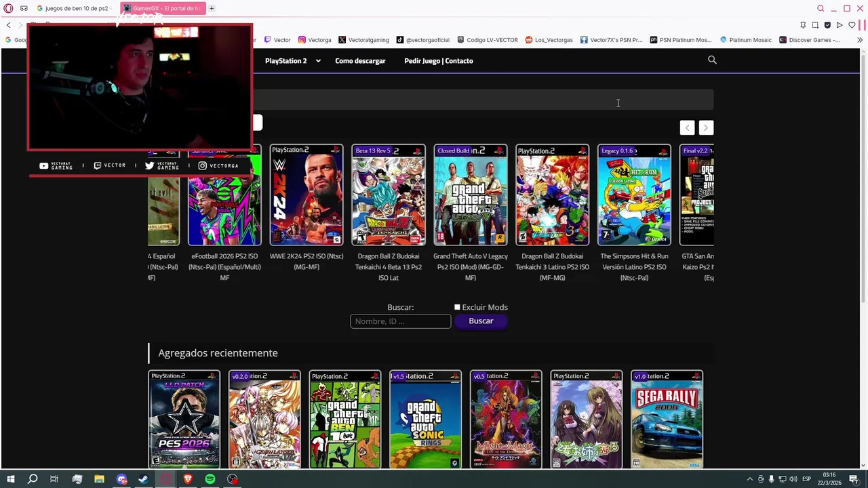This screenshot has height=488, width=868.
Task: Open Opera tab search icon
Action: [821, 8]
